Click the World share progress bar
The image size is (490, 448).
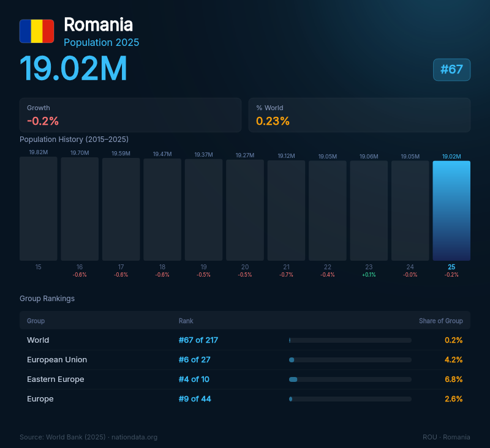coord(350,340)
